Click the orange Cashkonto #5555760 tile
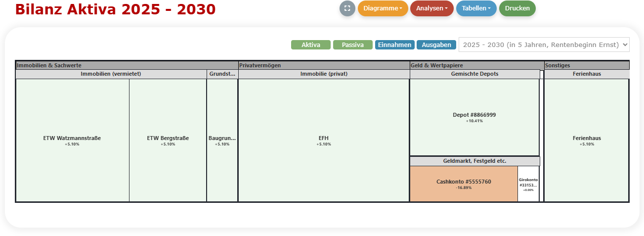The width and height of the screenshot is (644, 236). coord(464,184)
